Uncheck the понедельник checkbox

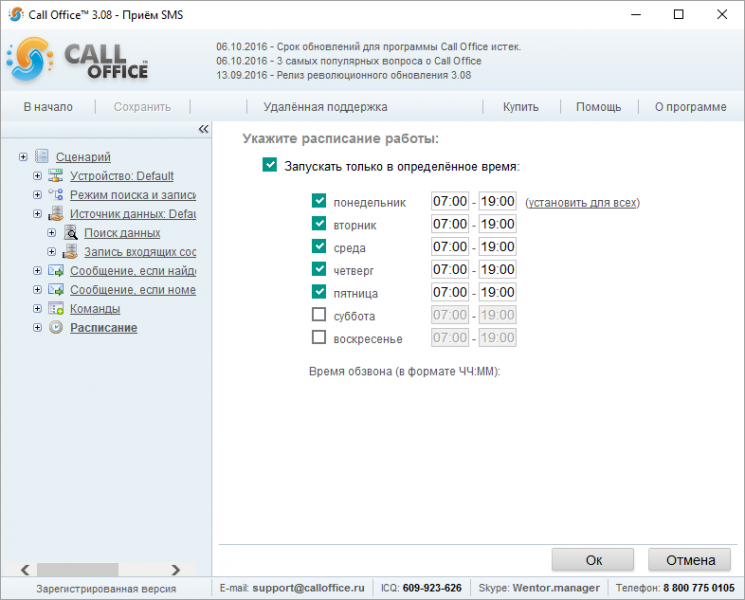319,200
